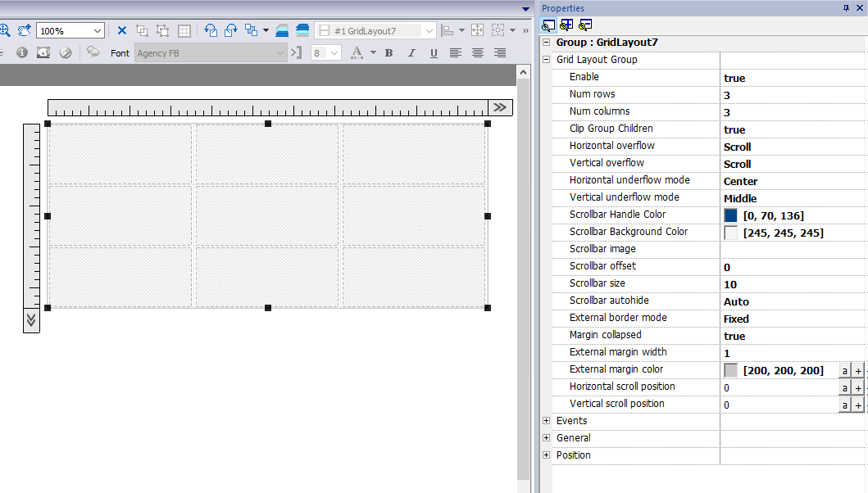Click the grid table icon in toolbar
868x493 pixels.
pos(184,31)
